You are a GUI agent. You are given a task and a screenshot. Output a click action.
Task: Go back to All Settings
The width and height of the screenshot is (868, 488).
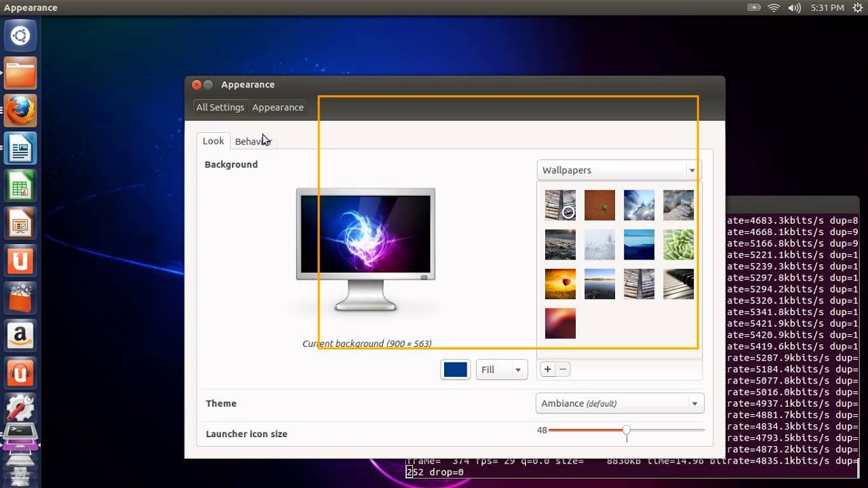click(x=220, y=107)
